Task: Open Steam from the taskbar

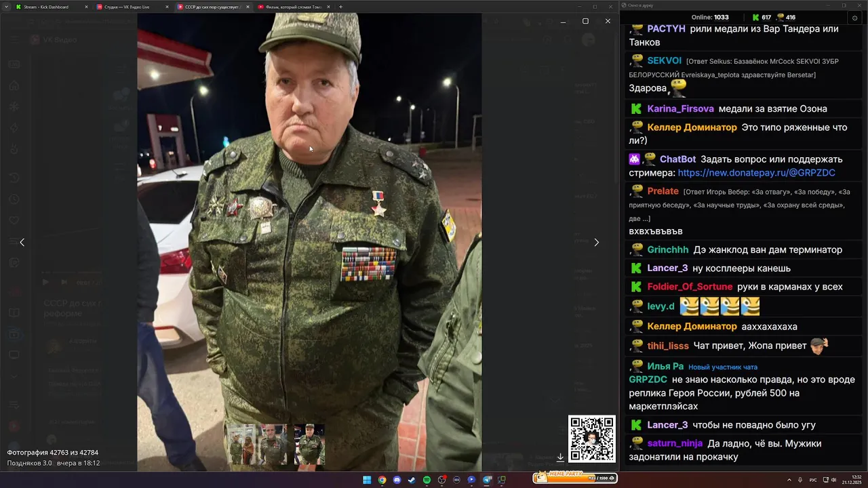Action: [x=412, y=480]
